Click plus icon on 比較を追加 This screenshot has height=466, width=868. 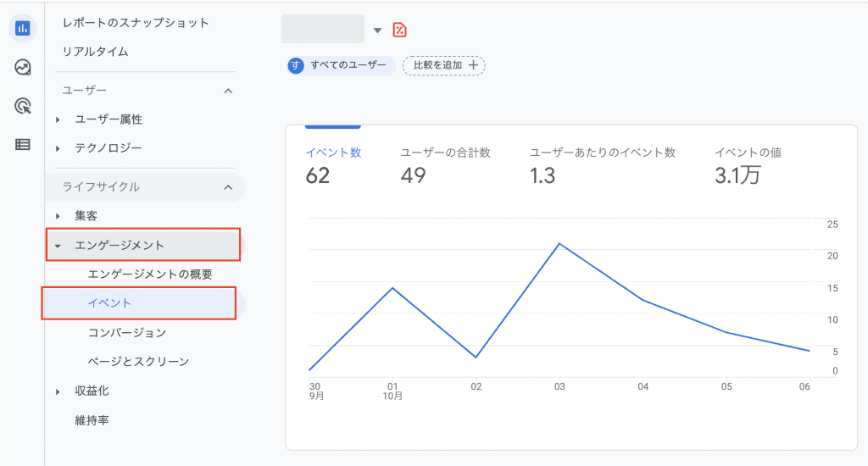[473, 65]
